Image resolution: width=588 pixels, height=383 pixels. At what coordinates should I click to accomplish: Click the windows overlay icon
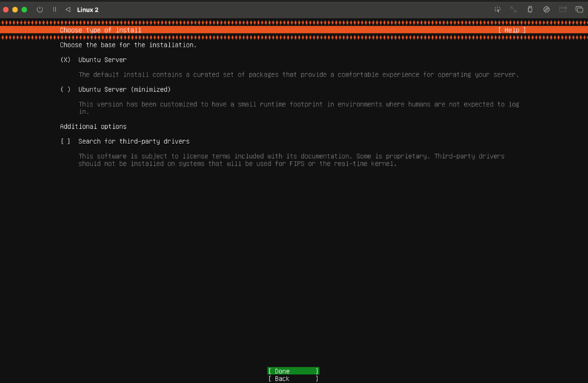tap(579, 10)
